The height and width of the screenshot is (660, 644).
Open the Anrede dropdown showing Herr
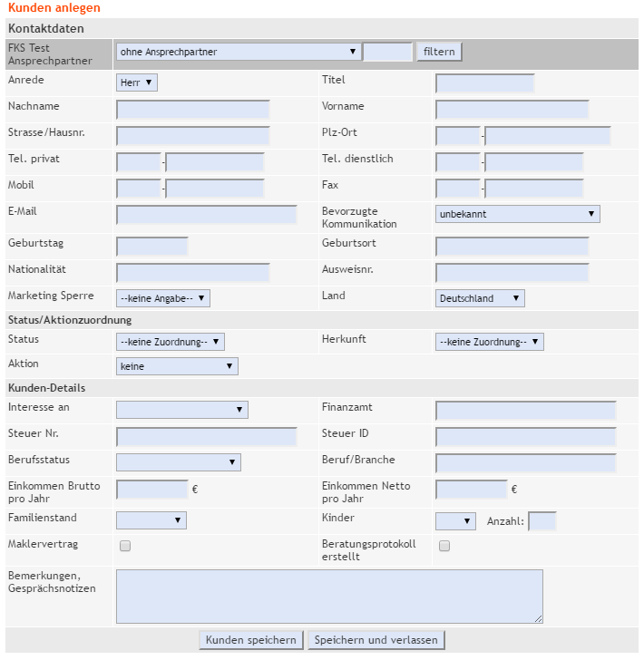[x=138, y=82]
